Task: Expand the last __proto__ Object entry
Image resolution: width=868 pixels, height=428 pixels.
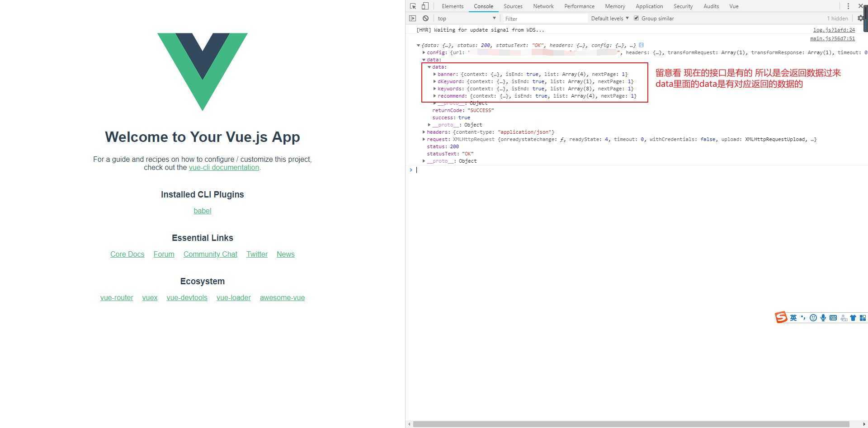Action: coord(424,161)
